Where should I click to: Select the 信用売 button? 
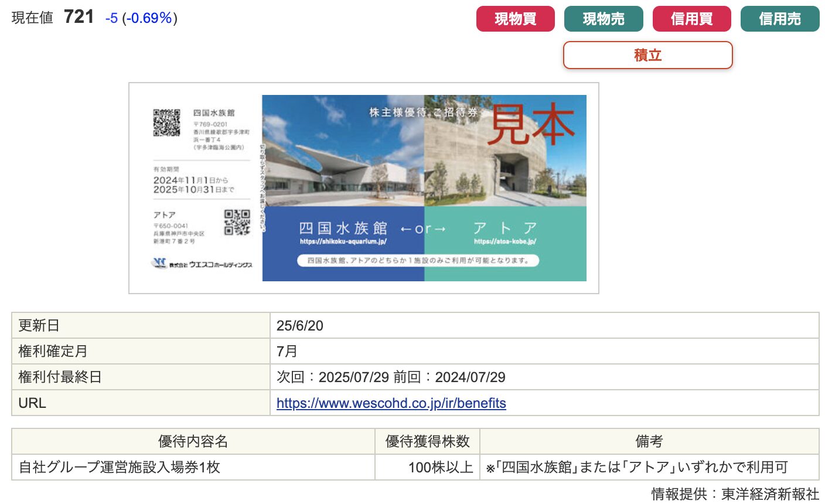pyautogui.click(x=780, y=19)
